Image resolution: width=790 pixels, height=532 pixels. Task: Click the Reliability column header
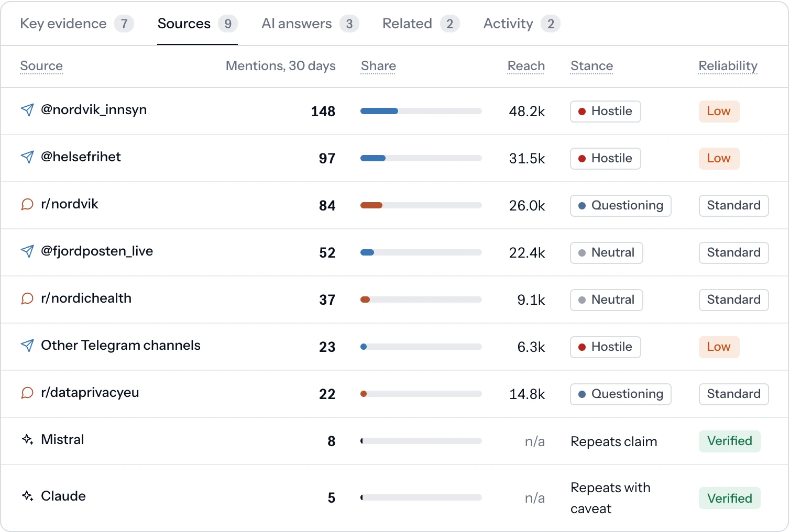click(x=728, y=66)
